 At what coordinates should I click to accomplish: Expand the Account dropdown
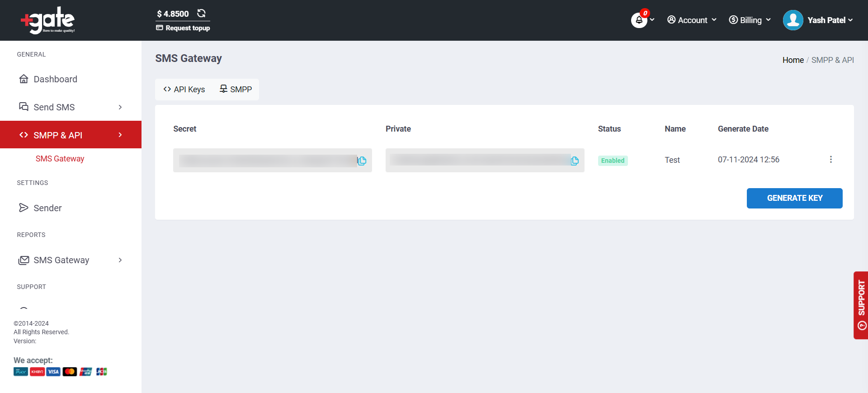tap(692, 20)
